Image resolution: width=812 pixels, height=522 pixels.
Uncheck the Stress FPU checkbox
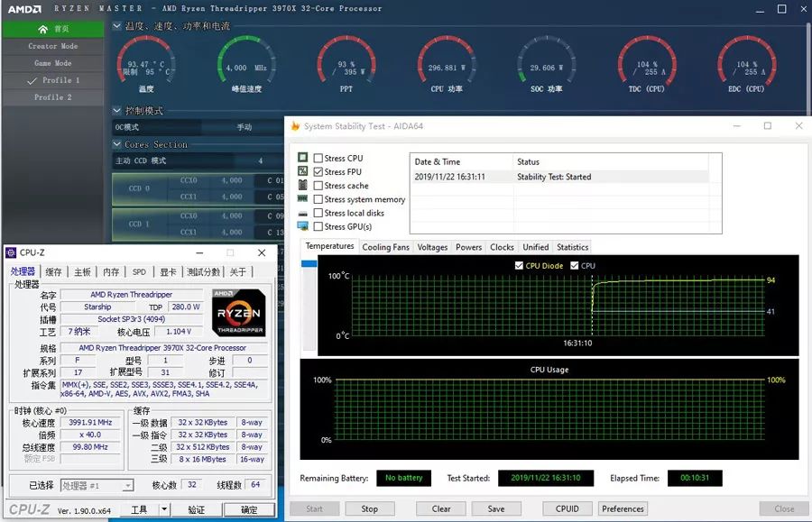point(318,172)
